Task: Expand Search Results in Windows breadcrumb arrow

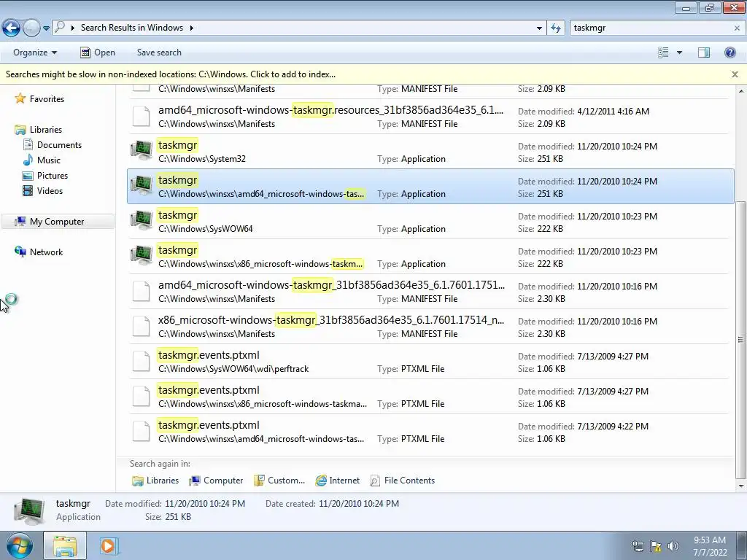Action: pos(192,28)
